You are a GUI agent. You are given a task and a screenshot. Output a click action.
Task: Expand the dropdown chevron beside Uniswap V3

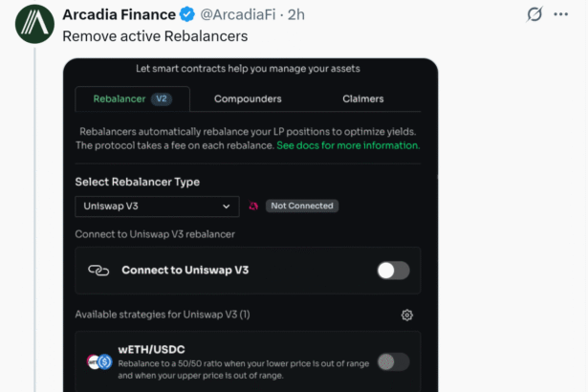[227, 206]
